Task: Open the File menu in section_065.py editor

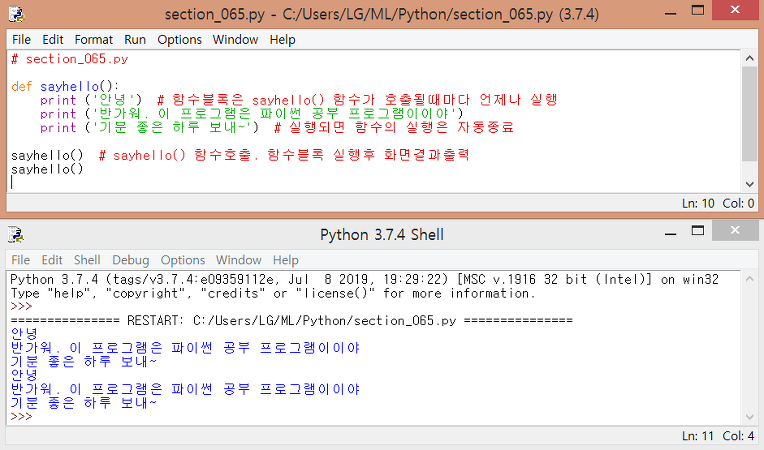Action: [21, 39]
